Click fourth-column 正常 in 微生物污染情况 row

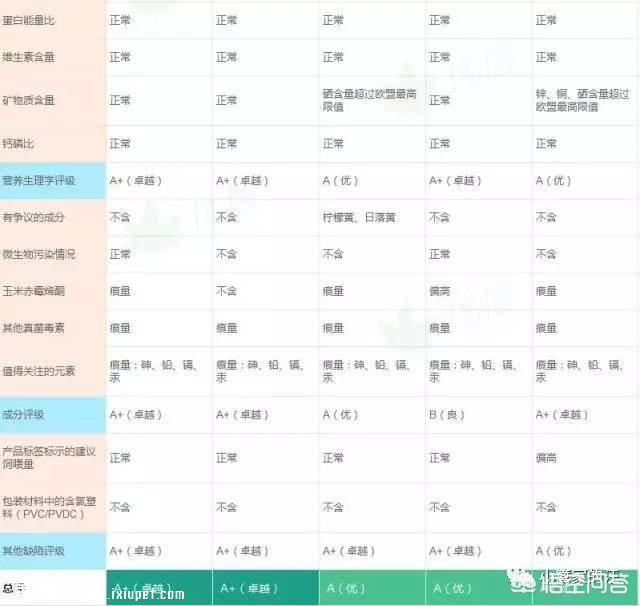[x=440, y=254]
